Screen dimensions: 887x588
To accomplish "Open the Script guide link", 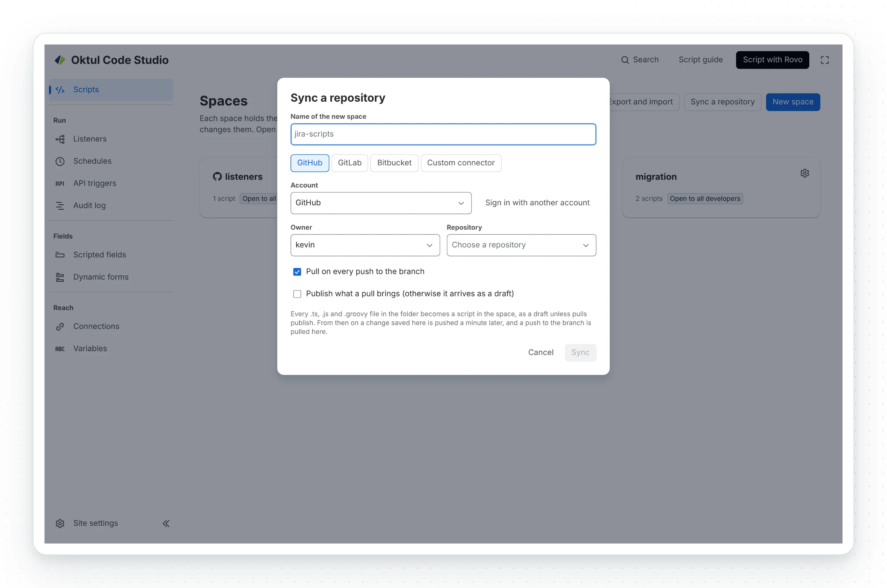I will pyautogui.click(x=701, y=60).
